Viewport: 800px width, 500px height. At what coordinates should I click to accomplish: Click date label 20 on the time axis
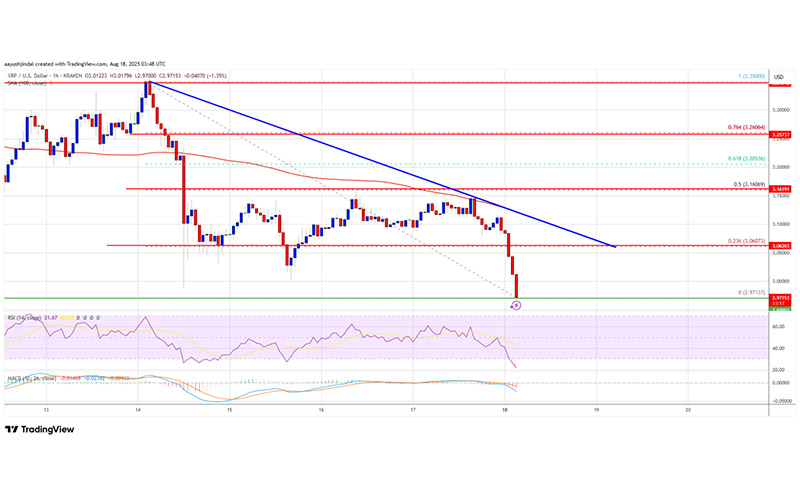688,410
